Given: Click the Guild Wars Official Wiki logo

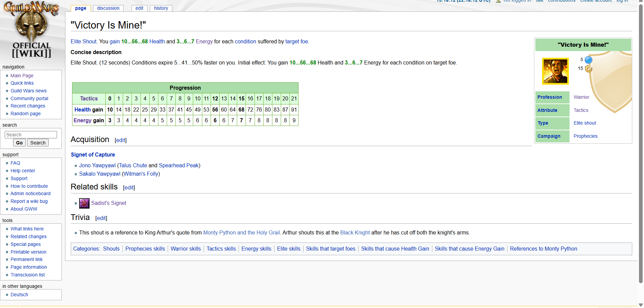Looking at the screenshot, I should (31, 30).
